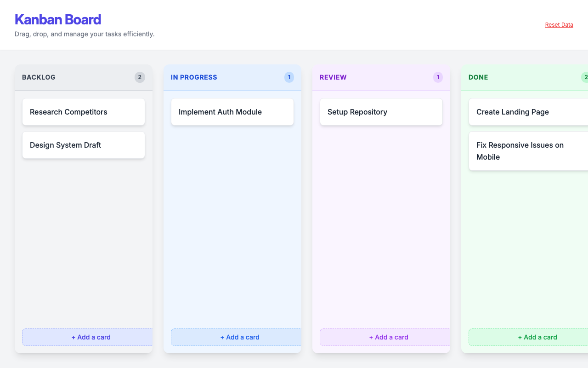Click the REVIEW column header
The image size is (588, 368).
(x=333, y=77)
